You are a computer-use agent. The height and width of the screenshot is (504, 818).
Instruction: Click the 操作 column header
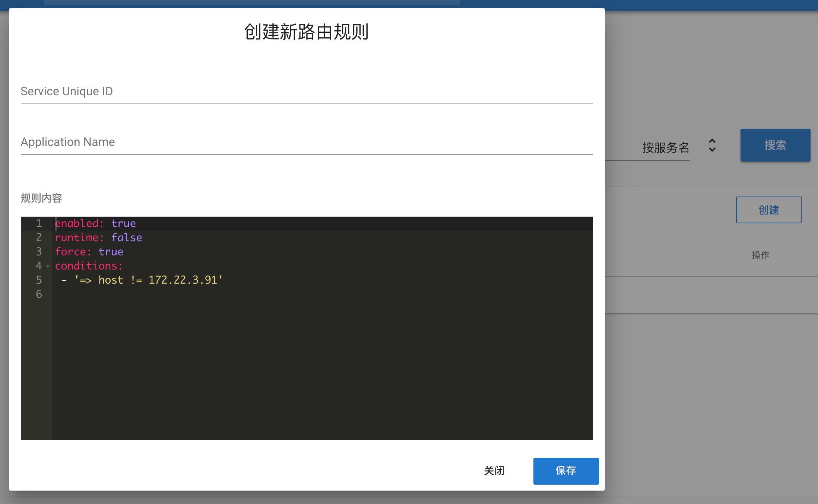coord(760,255)
